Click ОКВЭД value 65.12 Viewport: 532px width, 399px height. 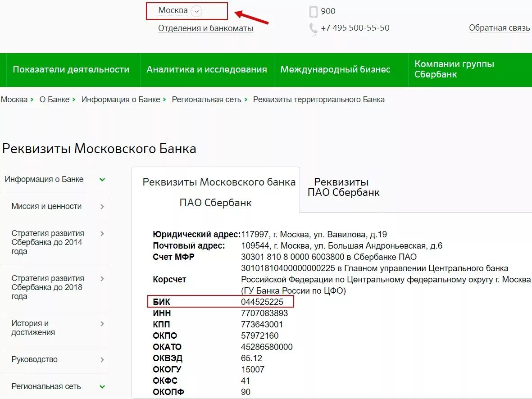(251, 358)
